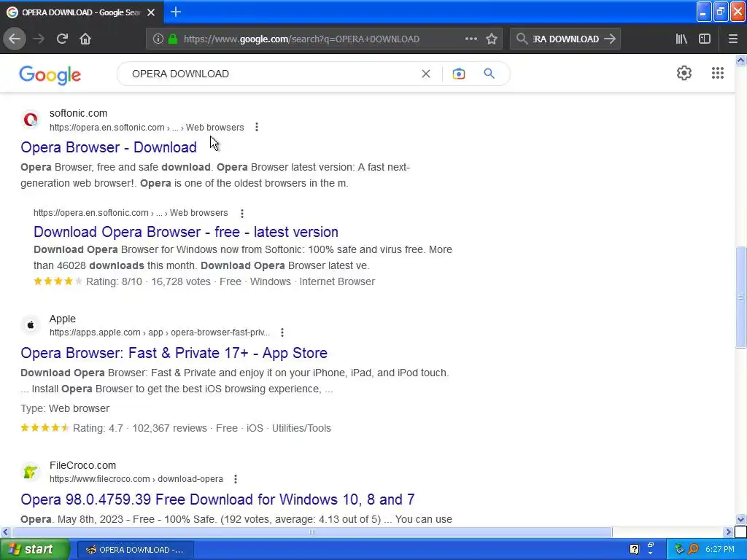This screenshot has height=560, width=747.
Task: Click the vertical scrollbar thumb
Action: click(740, 297)
